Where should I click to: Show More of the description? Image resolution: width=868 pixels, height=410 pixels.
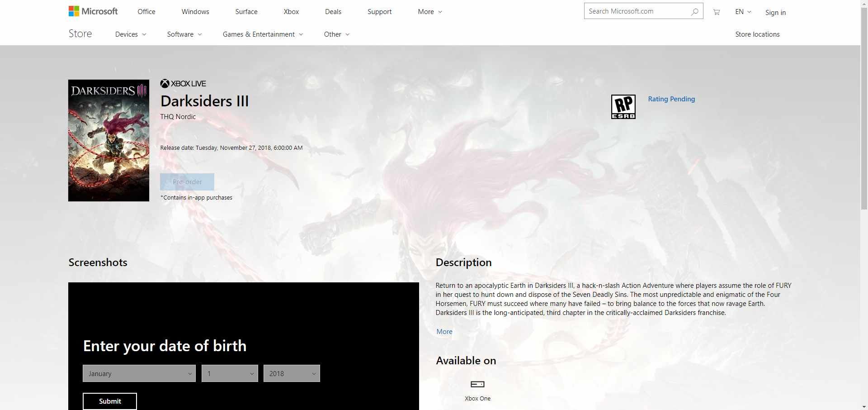click(444, 332)
